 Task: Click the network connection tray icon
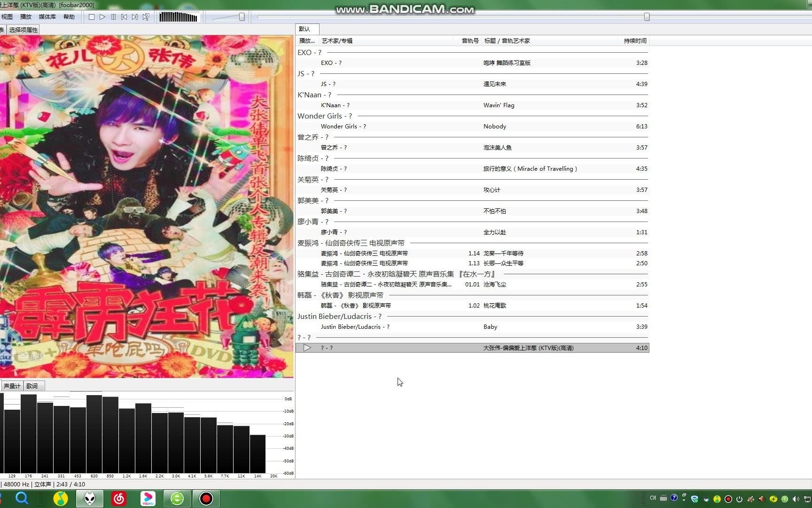pos(808,499)
